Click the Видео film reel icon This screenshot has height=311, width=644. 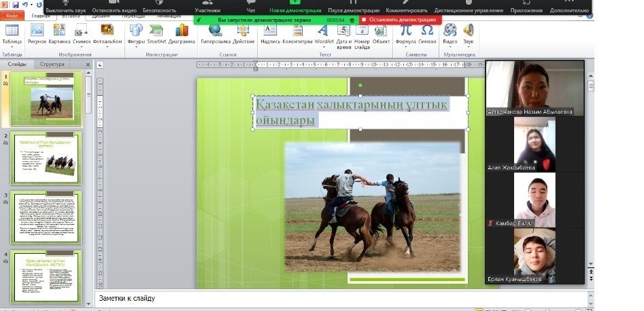point(450,30)
